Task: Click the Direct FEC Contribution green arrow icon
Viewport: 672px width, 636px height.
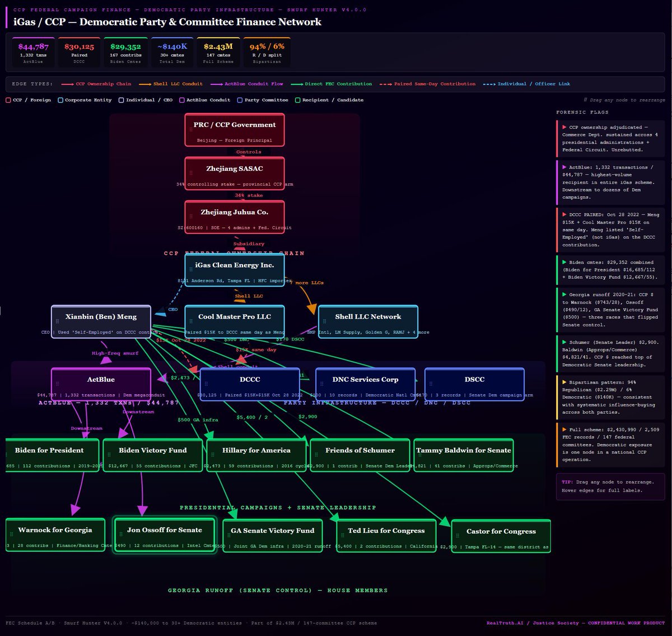Action: point(296,84)
